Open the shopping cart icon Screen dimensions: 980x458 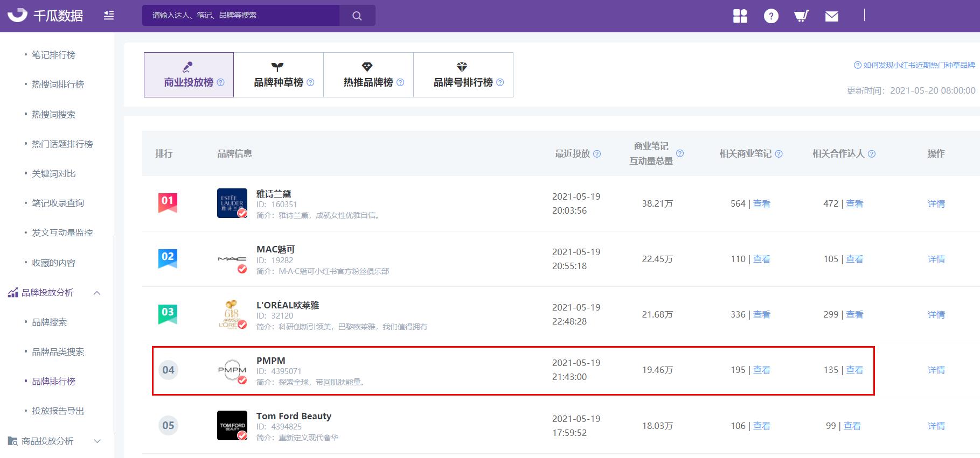(802, 16)
